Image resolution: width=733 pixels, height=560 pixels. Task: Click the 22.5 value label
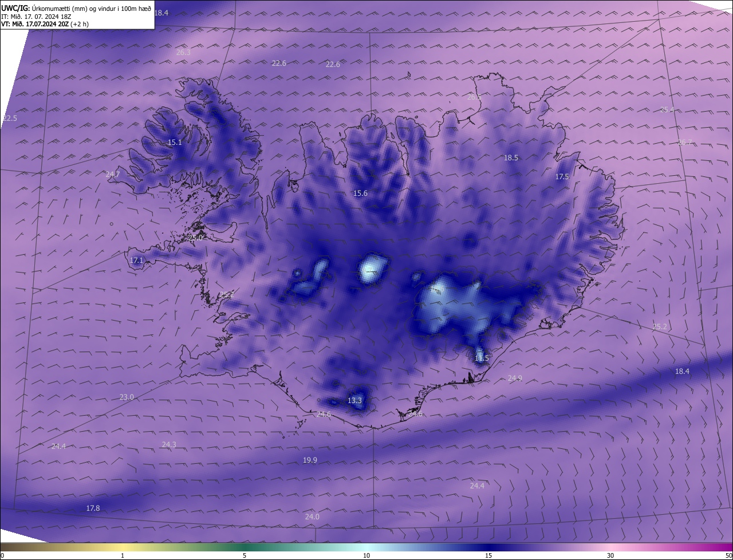pos(10,118)
